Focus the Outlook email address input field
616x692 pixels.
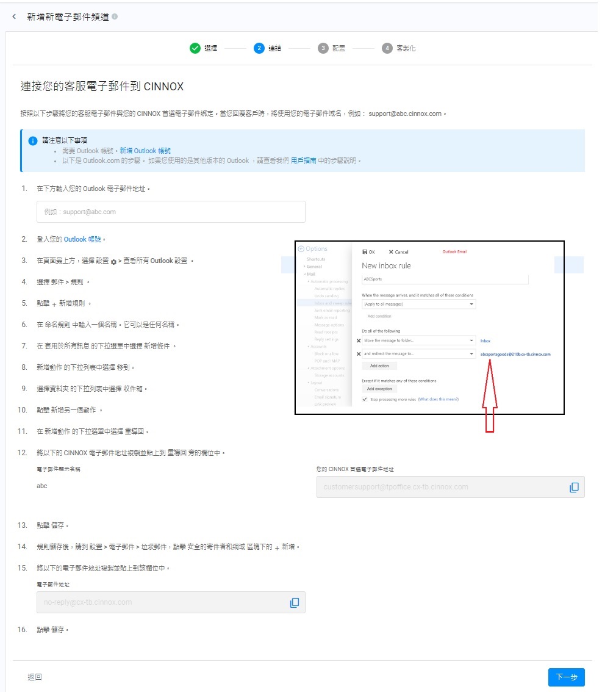point(171,212)
